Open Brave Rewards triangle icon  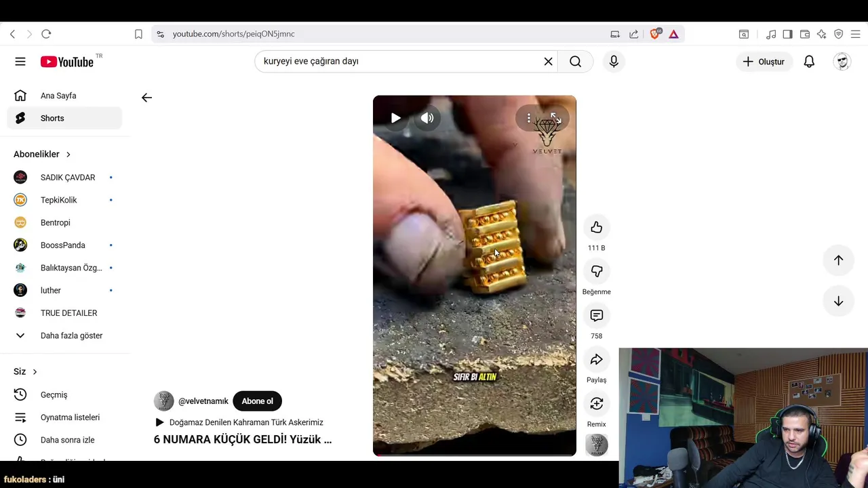pyautogui.click(x=673, y=34)
